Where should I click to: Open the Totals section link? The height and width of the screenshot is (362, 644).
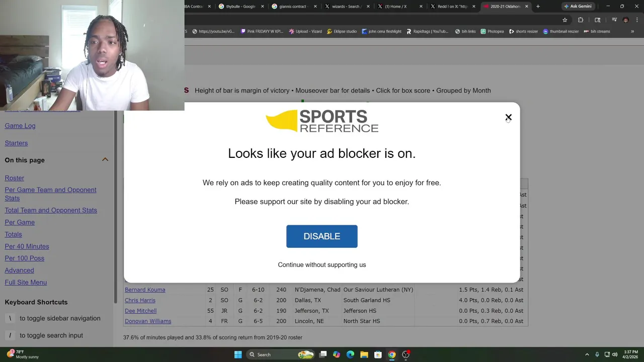13,234
